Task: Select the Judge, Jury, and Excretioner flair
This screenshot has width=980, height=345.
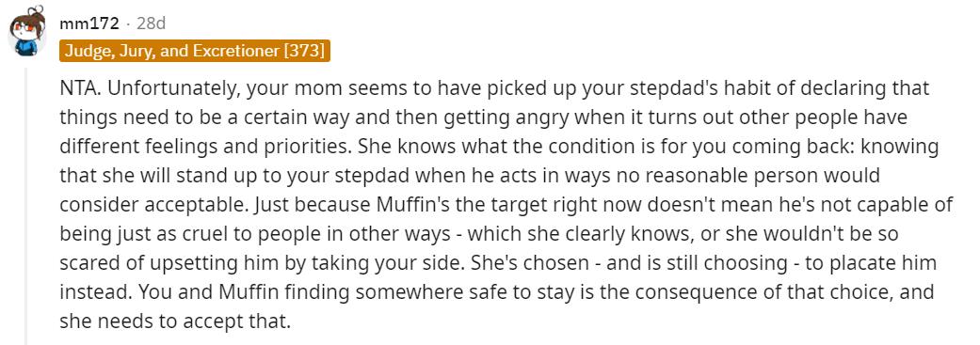Action: pos(194,51)
